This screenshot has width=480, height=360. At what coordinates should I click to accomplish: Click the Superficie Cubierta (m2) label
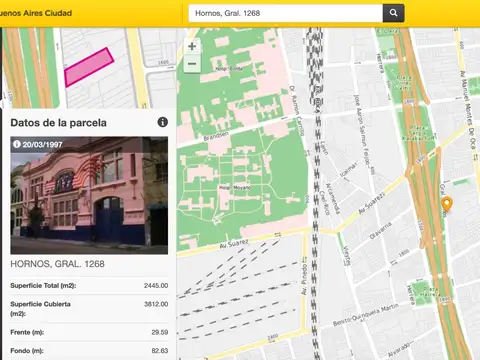40,309
